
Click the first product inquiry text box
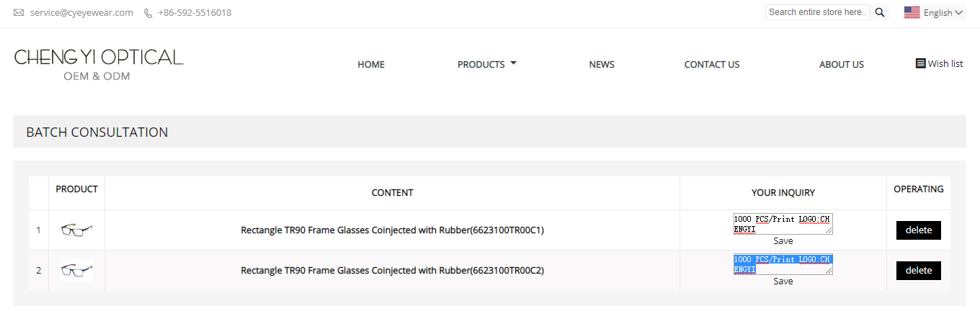coord(783,224)
